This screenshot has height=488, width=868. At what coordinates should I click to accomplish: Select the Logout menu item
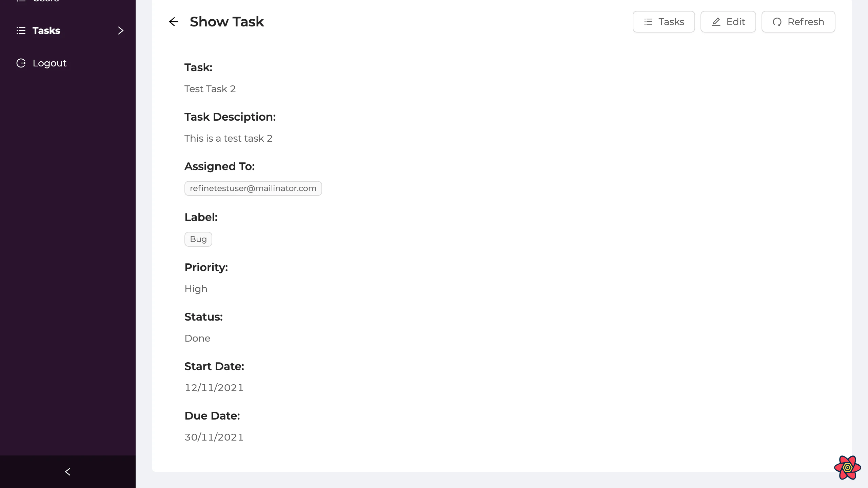tap(50, 63)
